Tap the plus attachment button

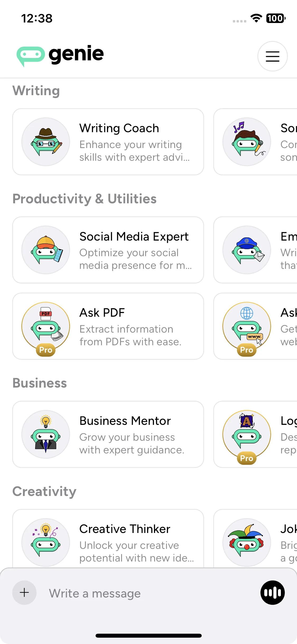(24, 592)
